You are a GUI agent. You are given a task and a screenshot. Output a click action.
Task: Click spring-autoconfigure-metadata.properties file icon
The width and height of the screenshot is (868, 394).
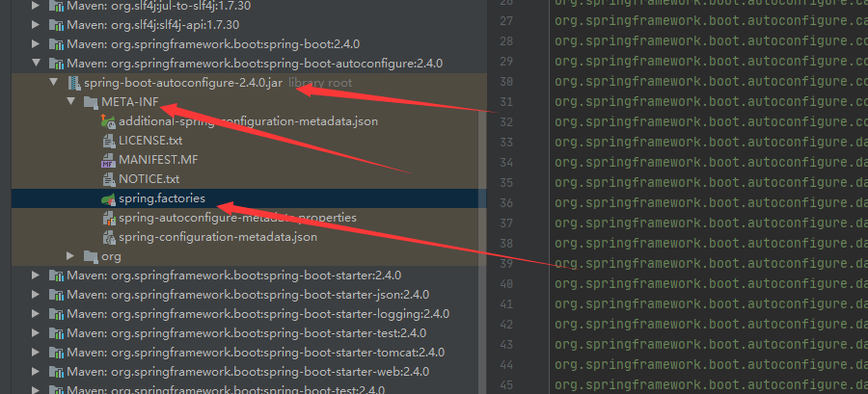(x=109, y=218)
